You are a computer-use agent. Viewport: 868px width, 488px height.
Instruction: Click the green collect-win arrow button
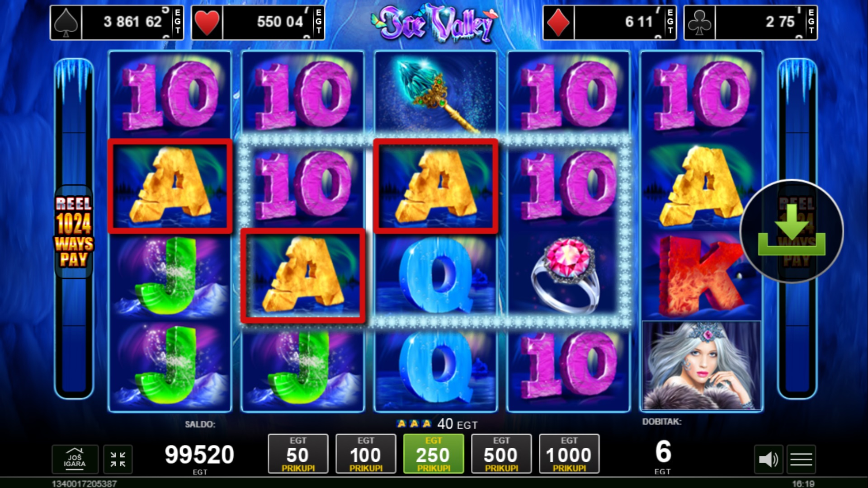[792, 231]
